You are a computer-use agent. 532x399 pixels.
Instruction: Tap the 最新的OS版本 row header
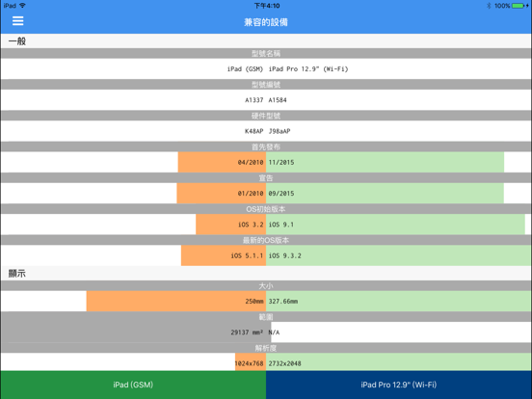pyautogui.click(x=266, y=240)
